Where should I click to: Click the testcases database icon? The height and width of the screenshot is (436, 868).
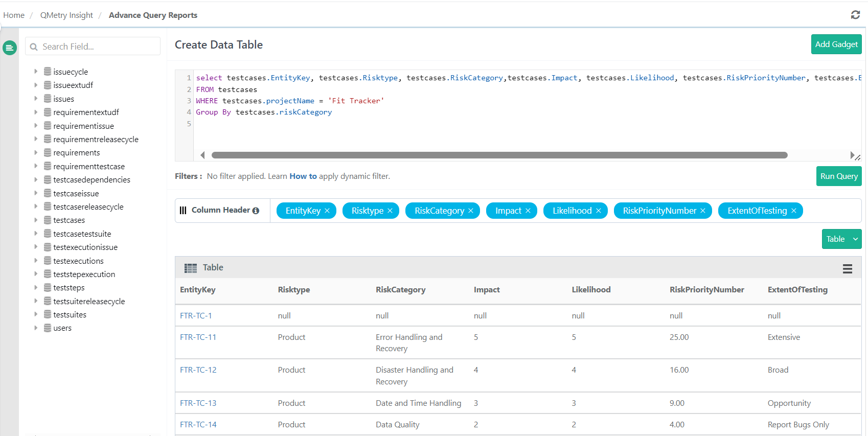[x=48, y=220]
